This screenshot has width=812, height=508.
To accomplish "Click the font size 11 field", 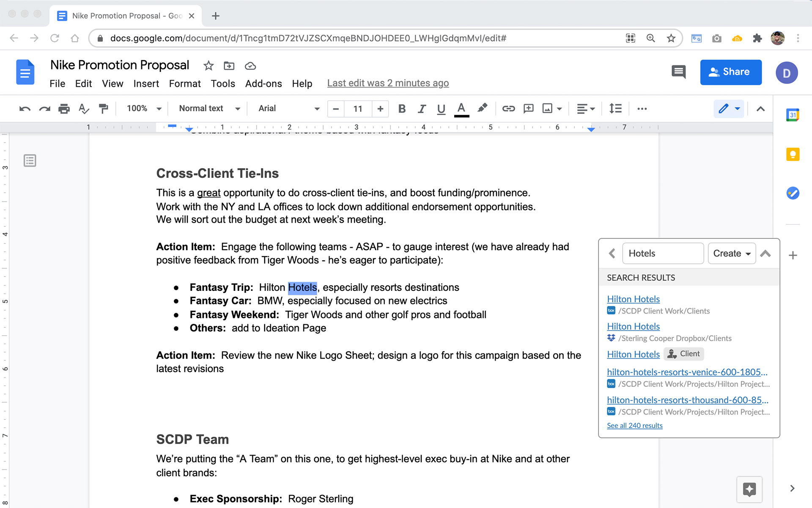I will click(358, 109).
